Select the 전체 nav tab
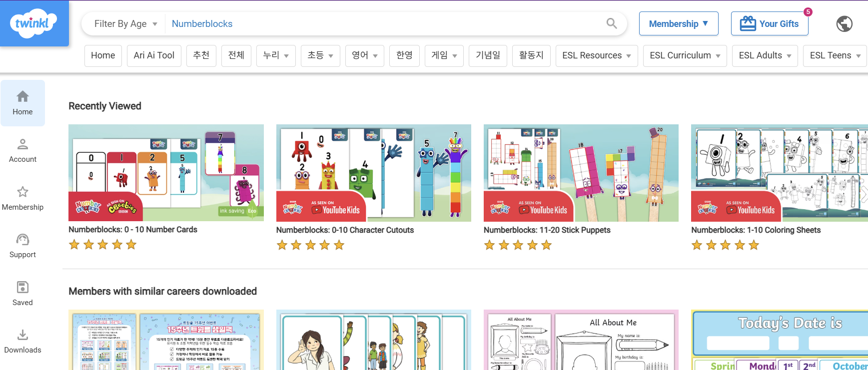 point(236,55)
